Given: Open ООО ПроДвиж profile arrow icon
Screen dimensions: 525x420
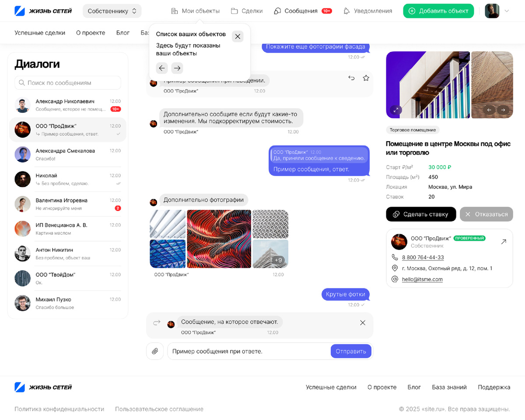Looking at the screenshot, I should [x=504, y=242].
